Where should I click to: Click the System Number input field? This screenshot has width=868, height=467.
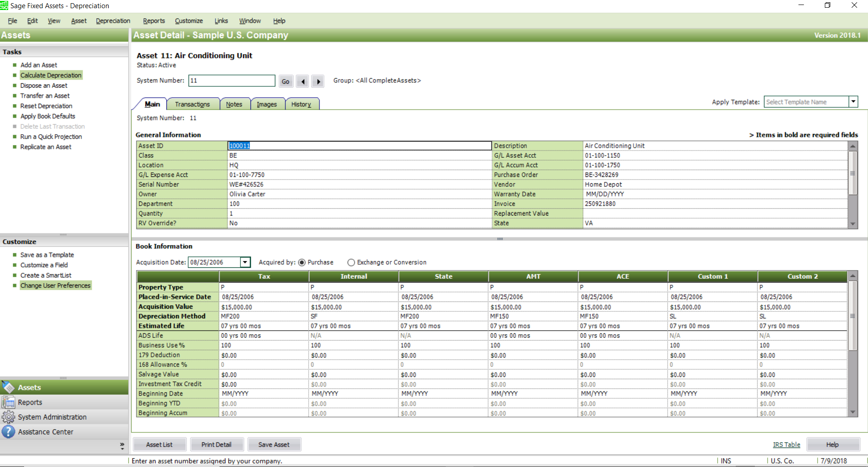point(232,80)
